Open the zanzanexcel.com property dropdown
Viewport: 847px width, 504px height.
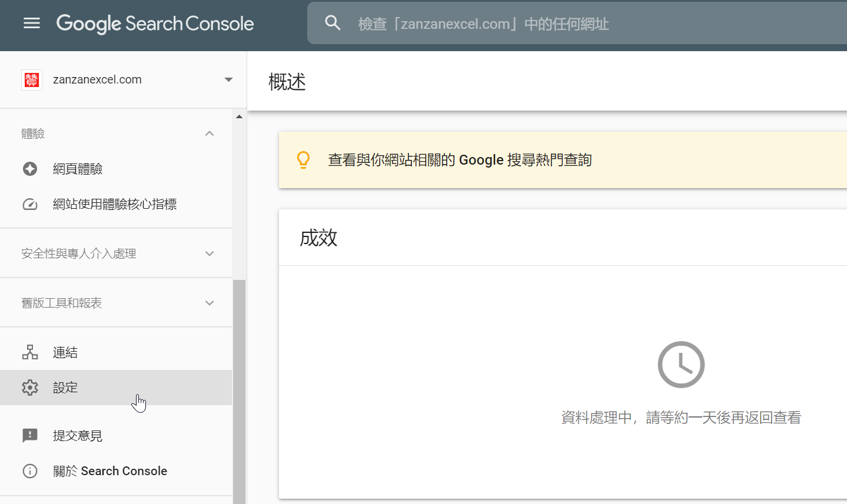228,79
